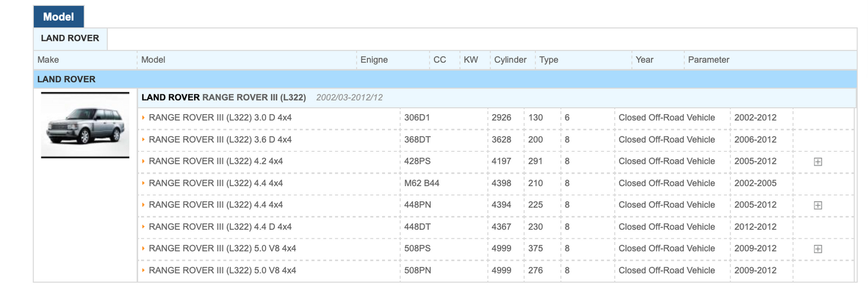Click the CC column header
This screenshot has height=290, width=868.
(x=440, y=59)
